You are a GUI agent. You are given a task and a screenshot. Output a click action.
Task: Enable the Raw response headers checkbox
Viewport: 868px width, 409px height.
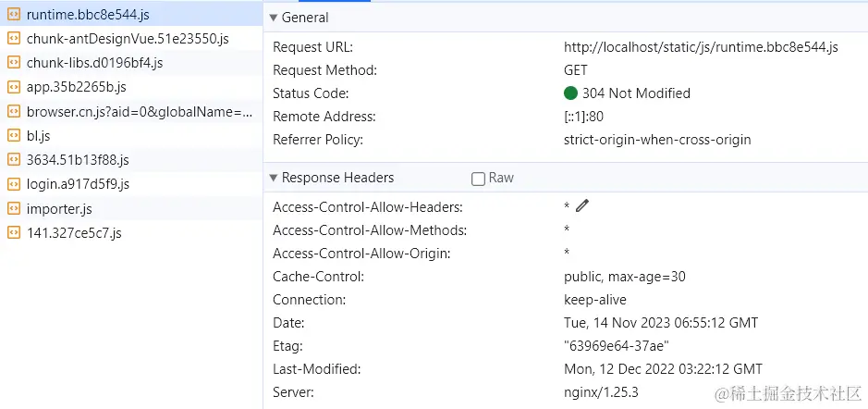pos(478,179)
